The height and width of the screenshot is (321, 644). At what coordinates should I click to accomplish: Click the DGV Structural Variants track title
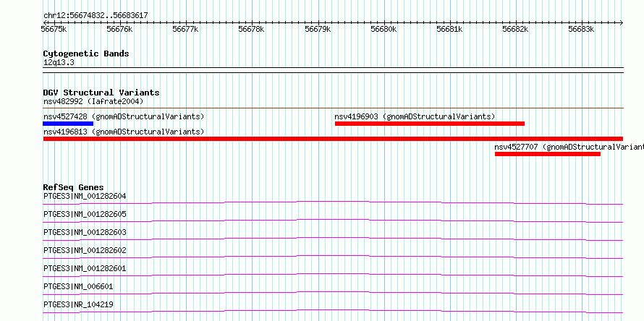tap(101, 93)
